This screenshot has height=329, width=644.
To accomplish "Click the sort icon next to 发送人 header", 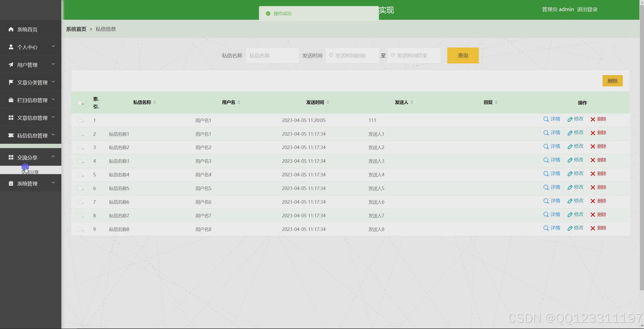I will pyautogui.click(x=412, y=102).
